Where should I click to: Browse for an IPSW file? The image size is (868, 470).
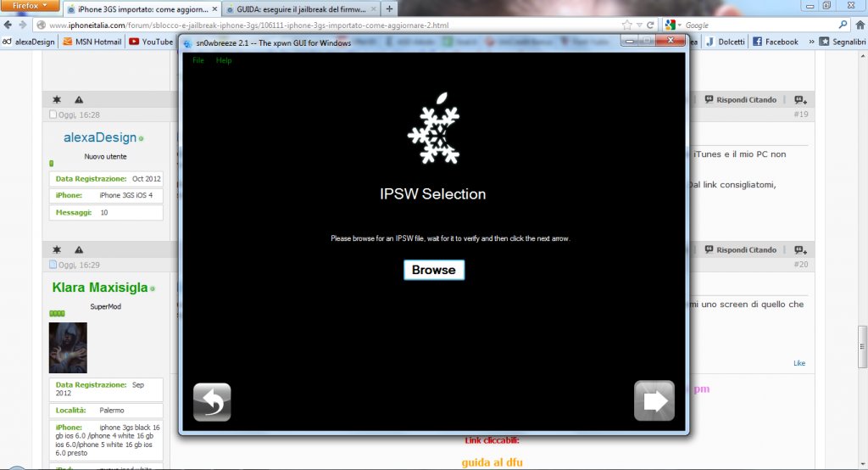(433, 270)
